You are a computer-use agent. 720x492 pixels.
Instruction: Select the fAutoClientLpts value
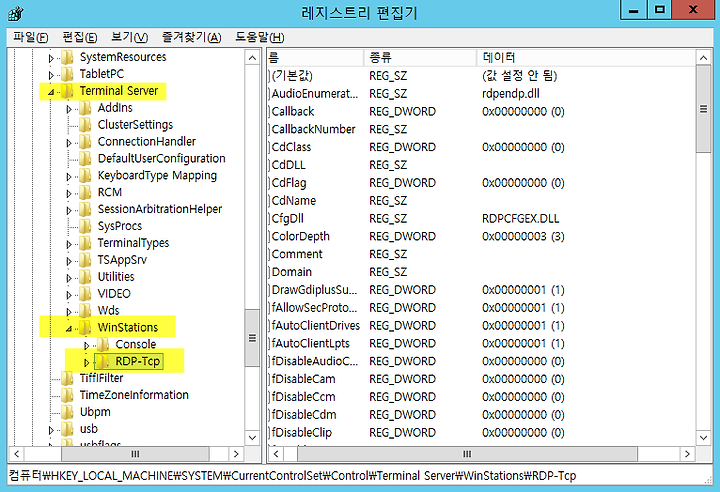[310, 344]
